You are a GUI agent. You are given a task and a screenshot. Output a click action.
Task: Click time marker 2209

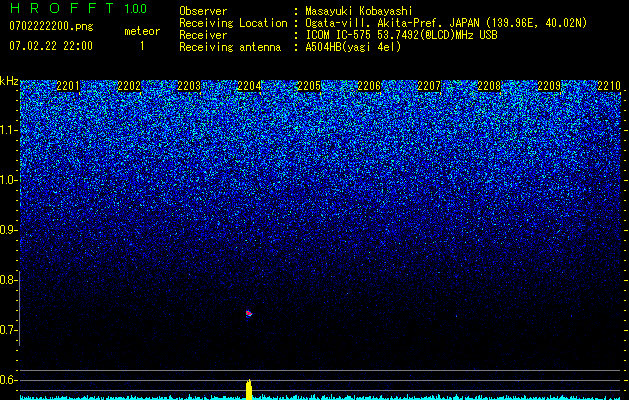tap(549, 86)
